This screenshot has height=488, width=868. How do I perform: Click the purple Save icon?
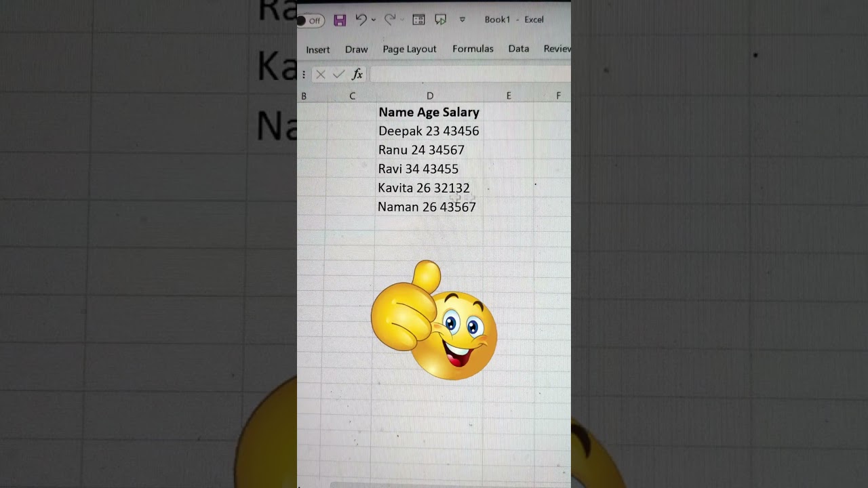pyautogui.click(x=340, y=20)
